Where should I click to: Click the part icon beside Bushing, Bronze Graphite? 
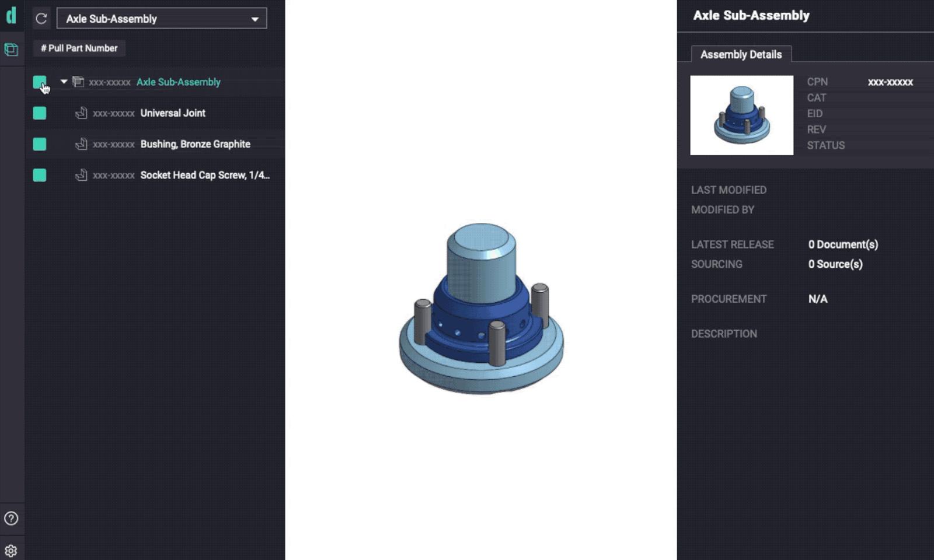[x=81, y=143]
